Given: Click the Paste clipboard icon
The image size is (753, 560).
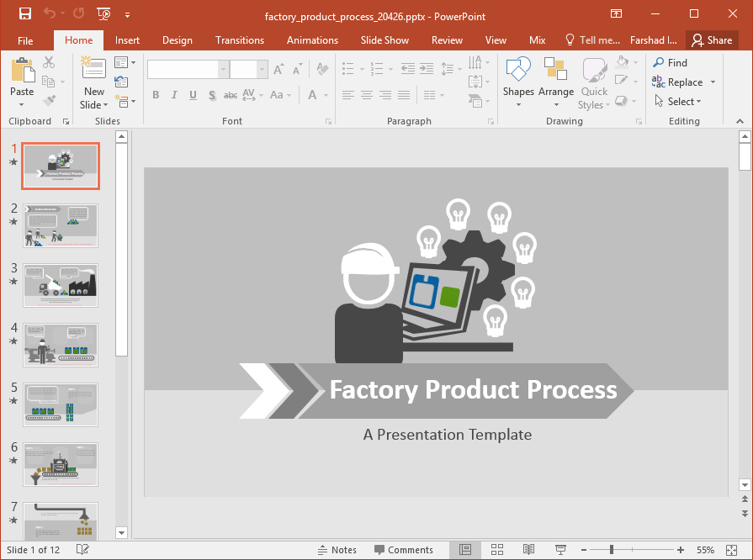Looking at the screenshot, I should (22, 72).
